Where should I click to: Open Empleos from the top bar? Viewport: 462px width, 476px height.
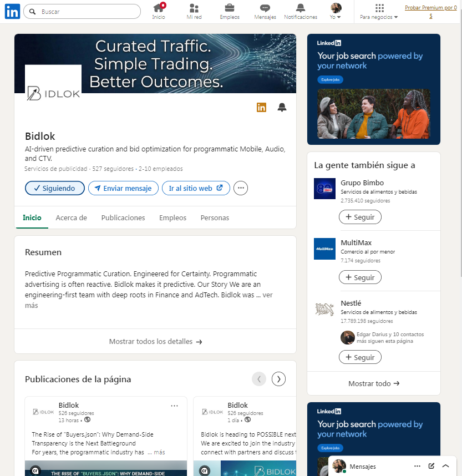(230, 12)
